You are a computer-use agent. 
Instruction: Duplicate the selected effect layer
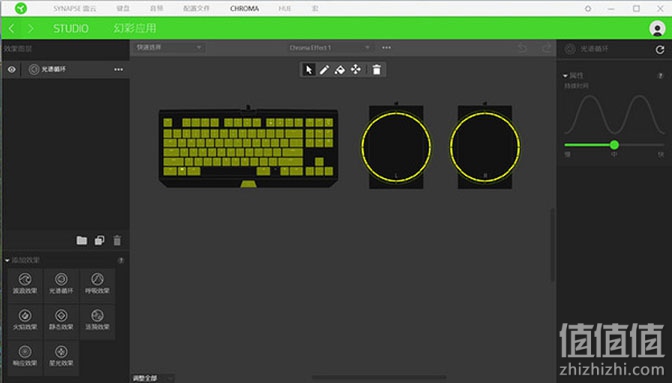click(x=99, y=241)
